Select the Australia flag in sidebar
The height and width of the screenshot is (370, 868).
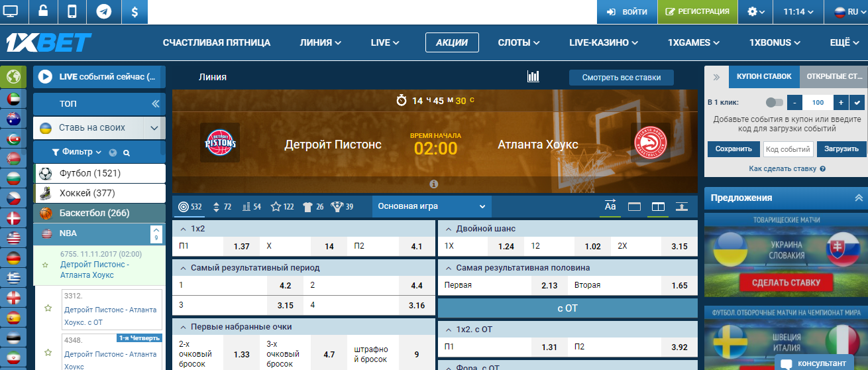(x=13, y=119)
